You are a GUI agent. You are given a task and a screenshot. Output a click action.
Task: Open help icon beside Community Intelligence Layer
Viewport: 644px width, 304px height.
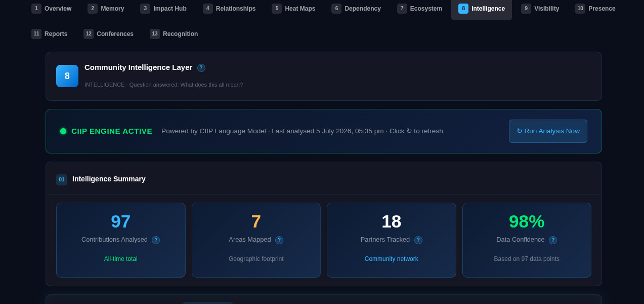coord(201,68)
